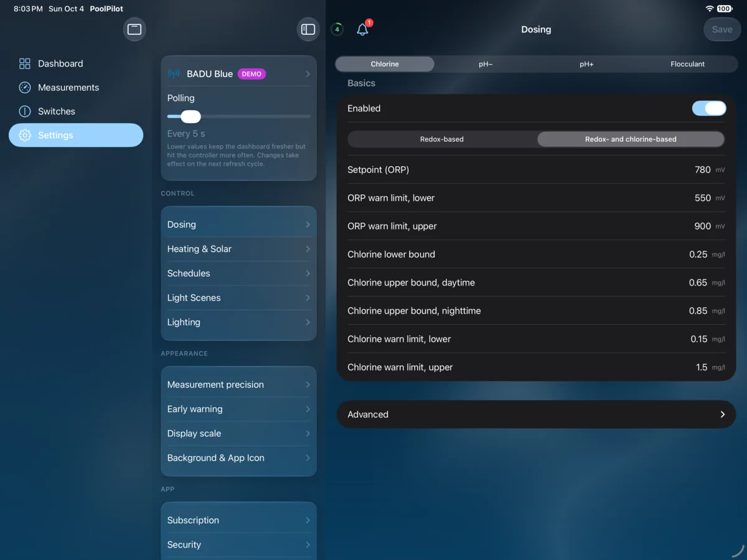Click the window layout icon at top left

pyautogui.click(x=134, y=29)
